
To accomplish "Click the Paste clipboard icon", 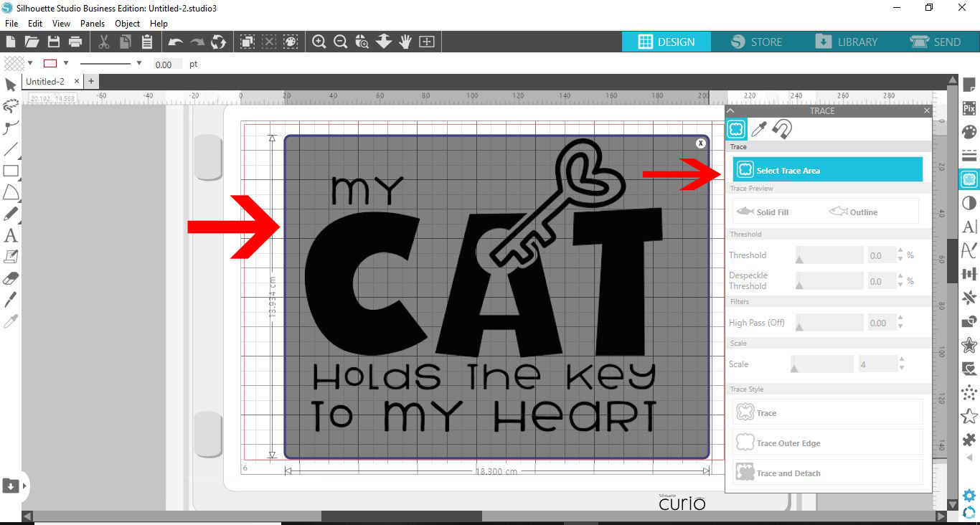I will tap(147, 42).
